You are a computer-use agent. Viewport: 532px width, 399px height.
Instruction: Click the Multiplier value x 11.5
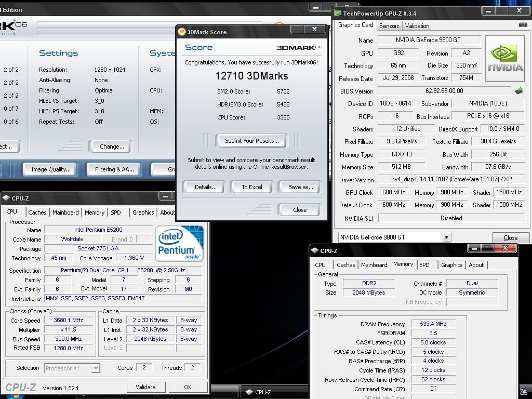69,330
